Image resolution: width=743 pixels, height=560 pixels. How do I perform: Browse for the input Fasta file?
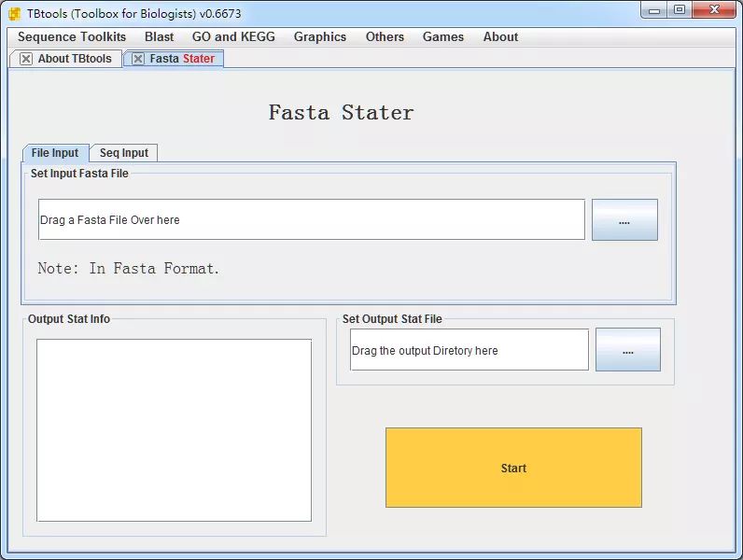tap(624, 220)
